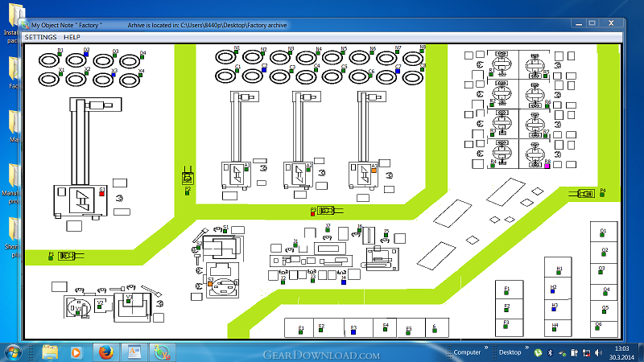Select the blue E3 storage marker

click(353, 331)
